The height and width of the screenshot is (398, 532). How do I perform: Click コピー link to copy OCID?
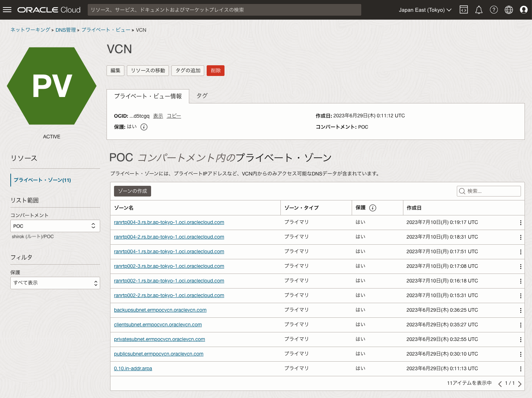[174, 116]
